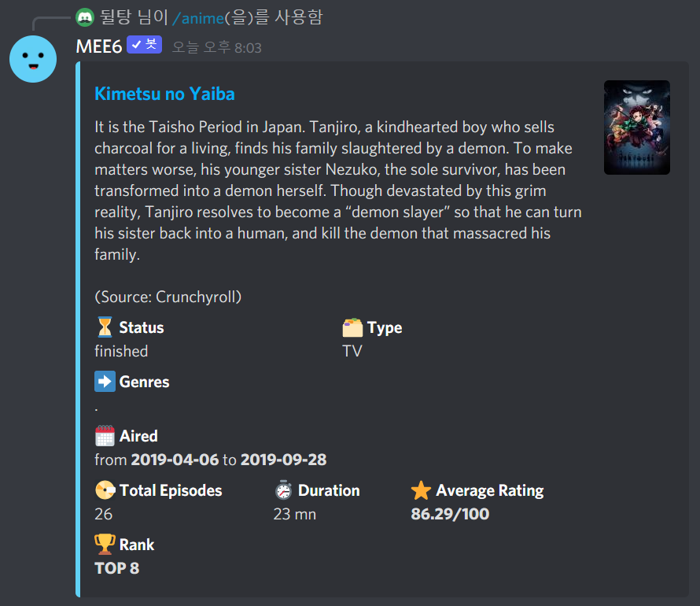Click the MEE6 bot avatar
The height and width of the screenshot is (606, 700).
(33, 59)
